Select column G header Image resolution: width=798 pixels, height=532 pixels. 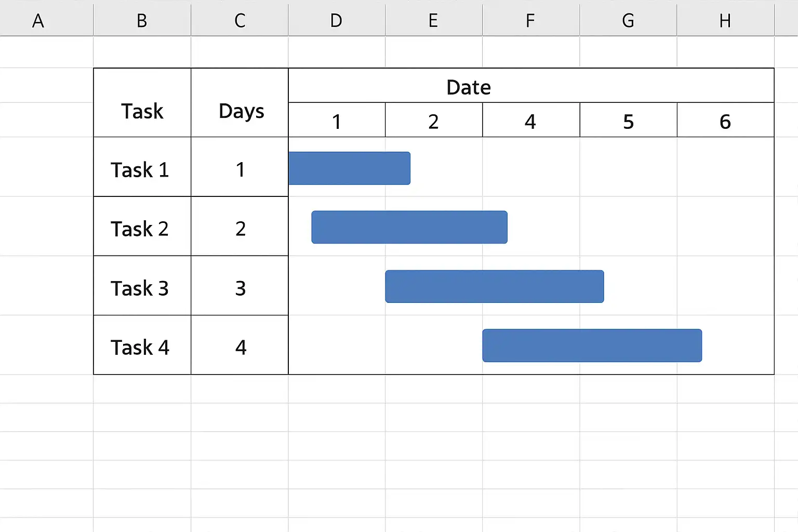click(x=628, y=21)
